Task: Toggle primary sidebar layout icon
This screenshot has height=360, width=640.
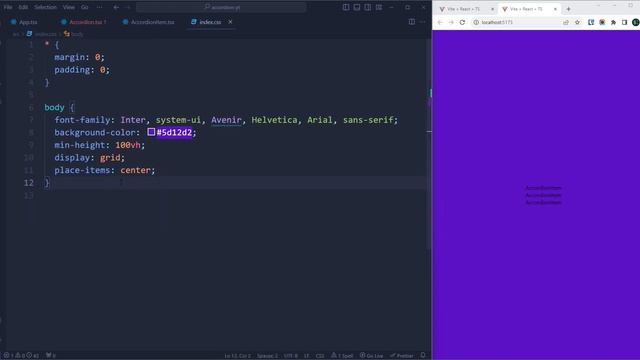Action: (346, 7)
